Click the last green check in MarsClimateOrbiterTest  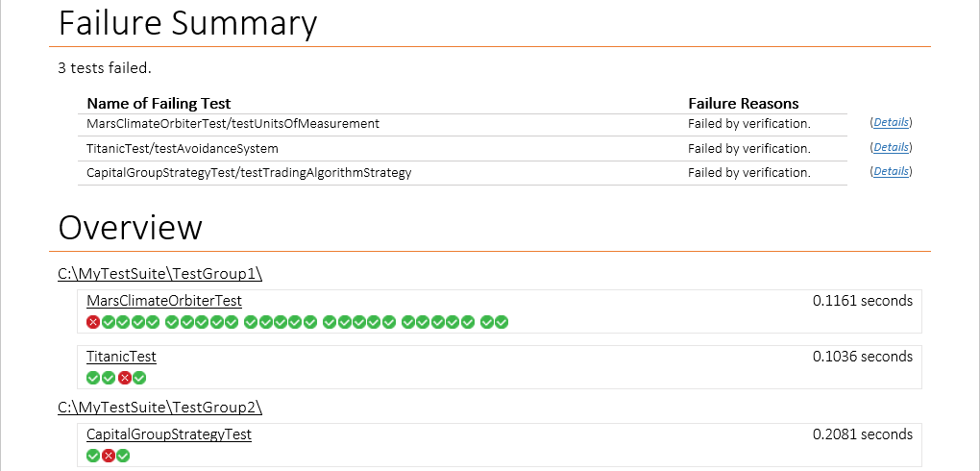click(502, 322)
